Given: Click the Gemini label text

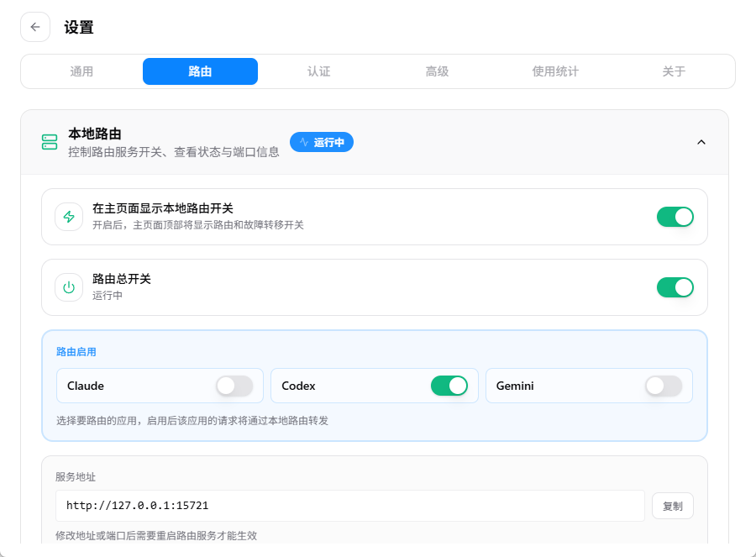Looking at the screenshot, I should tap(515, 386).
